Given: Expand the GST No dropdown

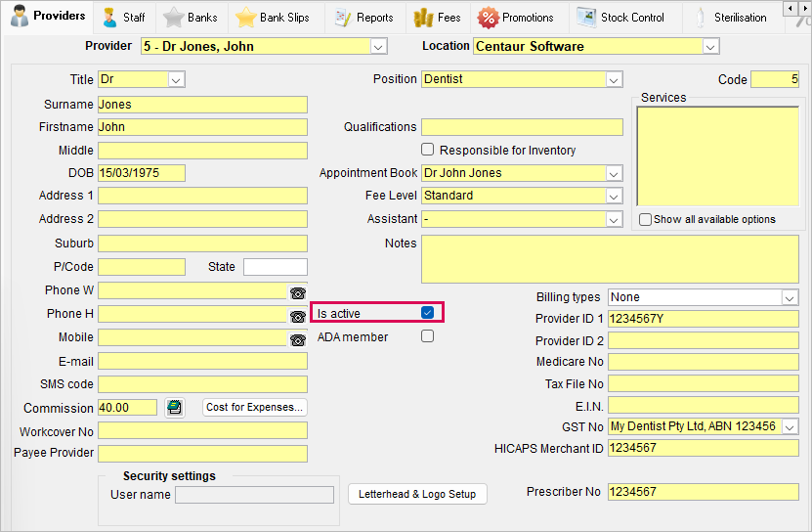Looking at the screenshot, I should tap(790, 426).
